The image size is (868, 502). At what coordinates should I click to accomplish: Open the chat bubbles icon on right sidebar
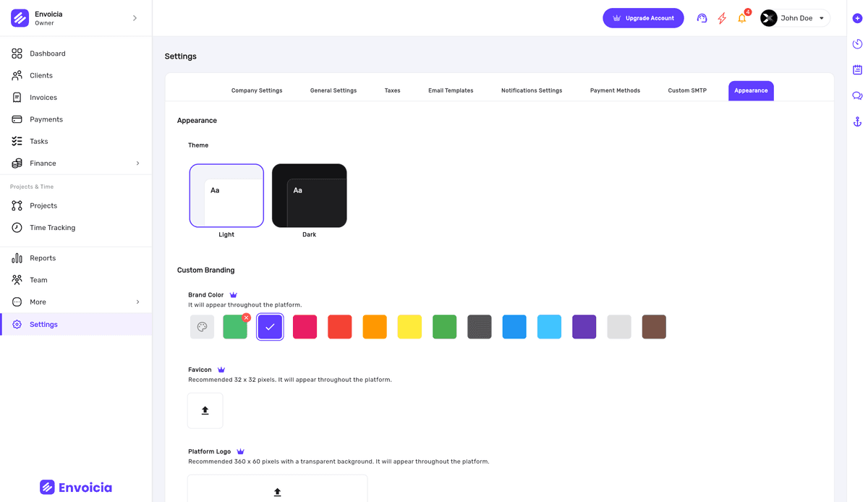(857, 95)
